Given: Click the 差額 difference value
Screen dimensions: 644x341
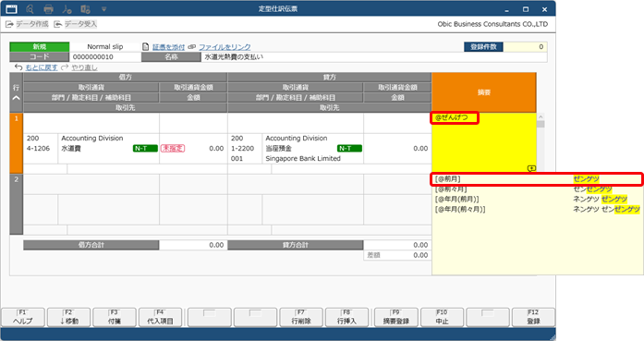Looking at the screenshot, I should point(420,255).
